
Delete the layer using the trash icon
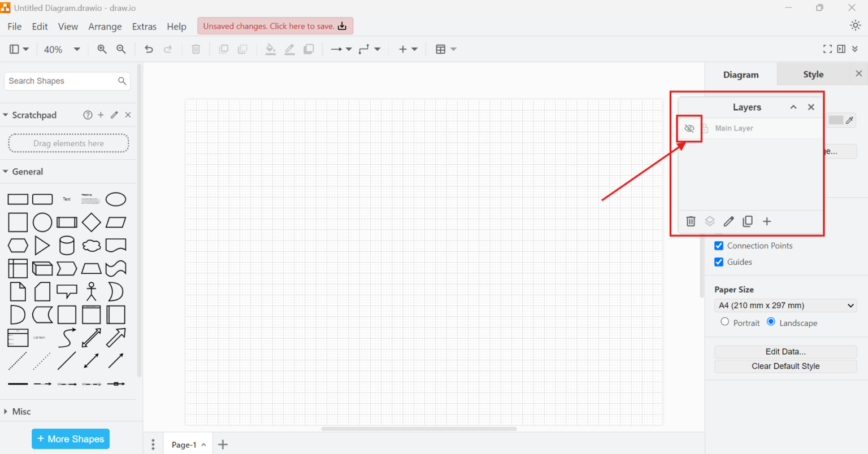tap(691, 221)
